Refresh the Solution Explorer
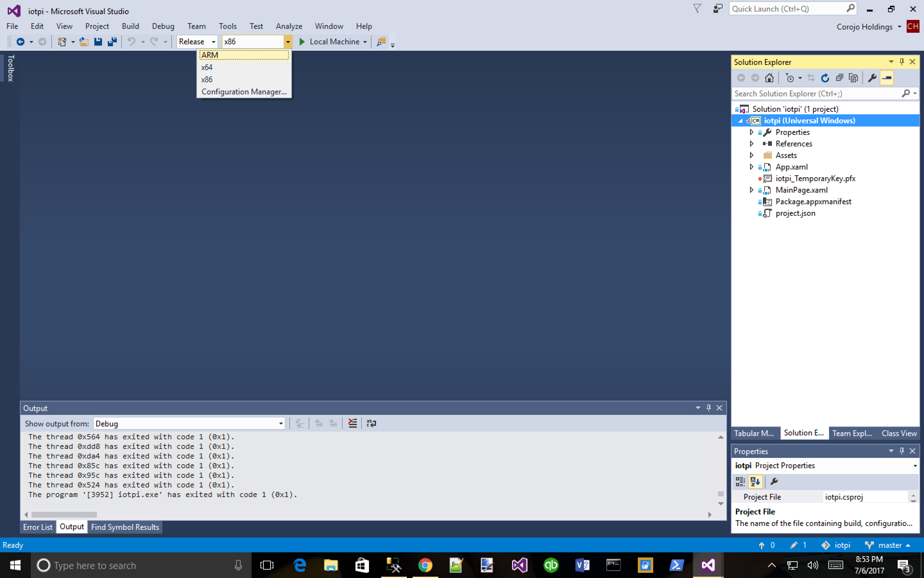Viewport: 924px width, 578px height. [825, 78]
